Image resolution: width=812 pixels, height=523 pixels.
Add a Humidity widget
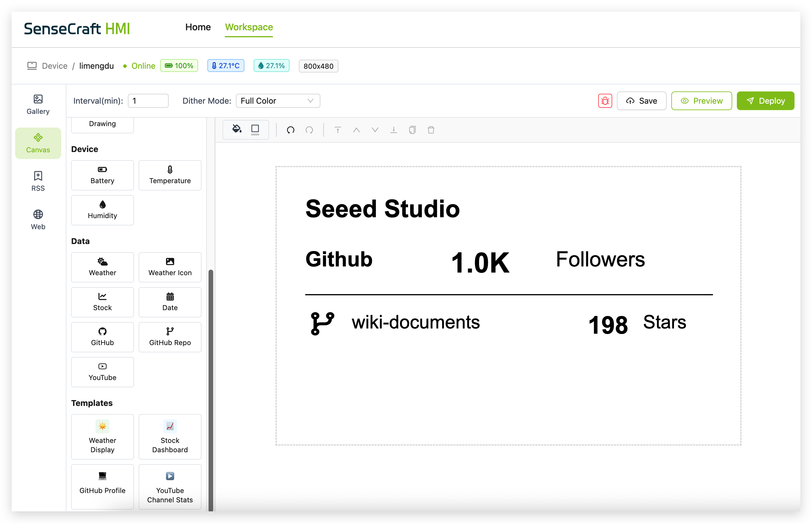click(102, 210)
